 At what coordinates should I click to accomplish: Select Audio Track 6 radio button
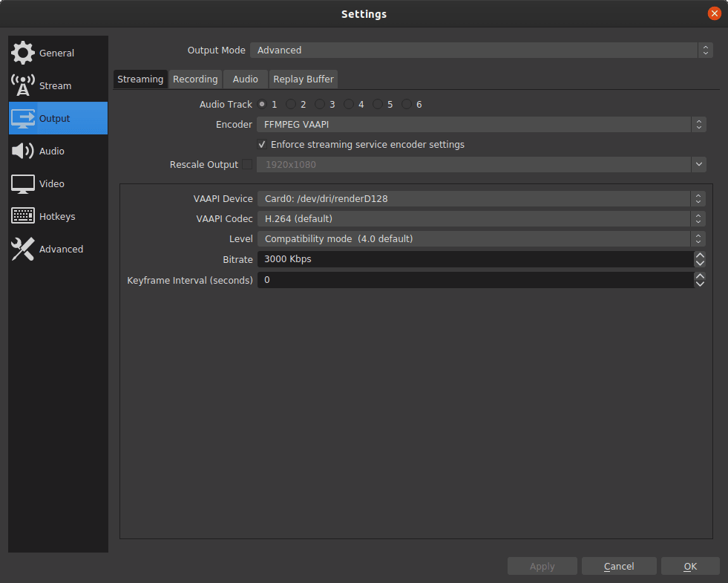[407, 105]
